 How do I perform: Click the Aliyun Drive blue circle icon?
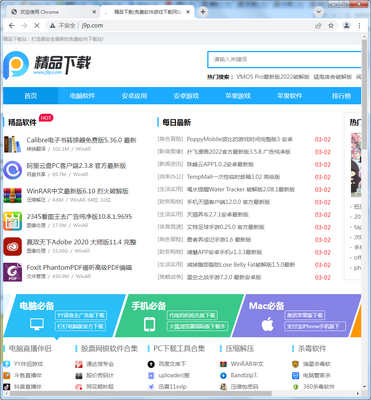pyautogui.click(x=12, y=170)
